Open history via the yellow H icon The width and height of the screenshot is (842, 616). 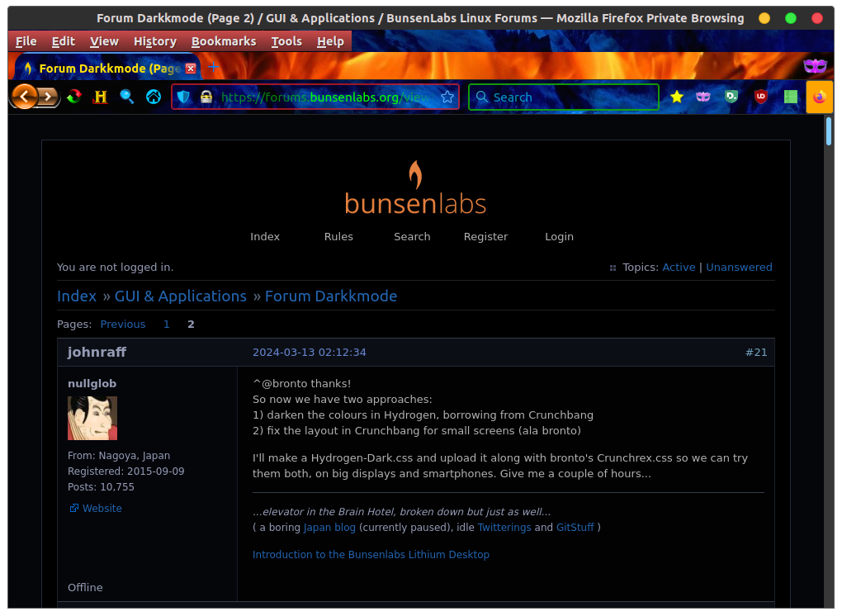click(x=101, y=97)
